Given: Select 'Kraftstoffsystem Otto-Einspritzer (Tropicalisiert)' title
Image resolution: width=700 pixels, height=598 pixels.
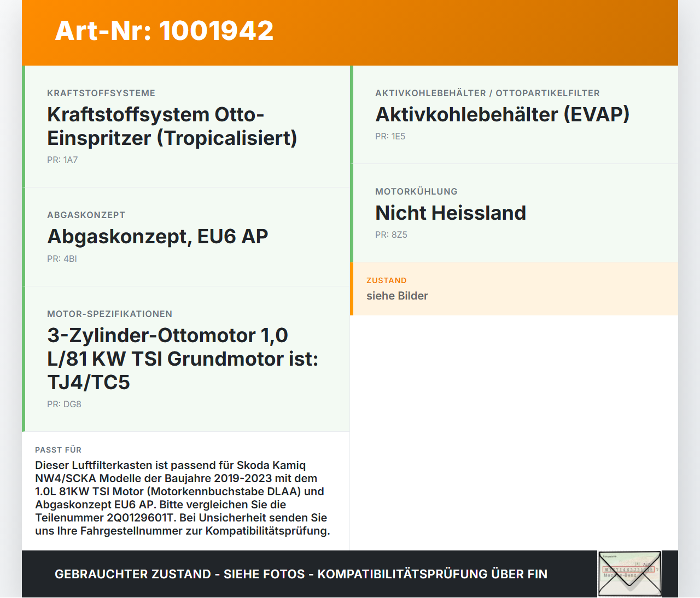Looking at the screenshot, I should [172, 126].
